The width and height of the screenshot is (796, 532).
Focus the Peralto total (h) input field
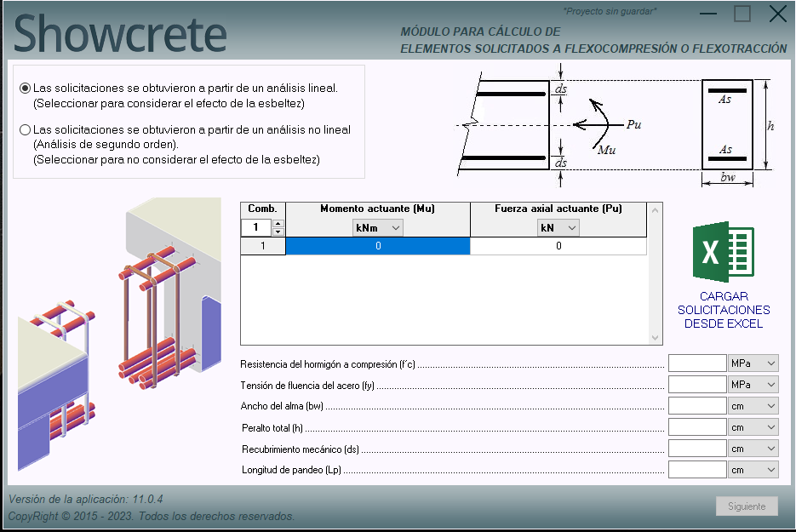point(697,427)
